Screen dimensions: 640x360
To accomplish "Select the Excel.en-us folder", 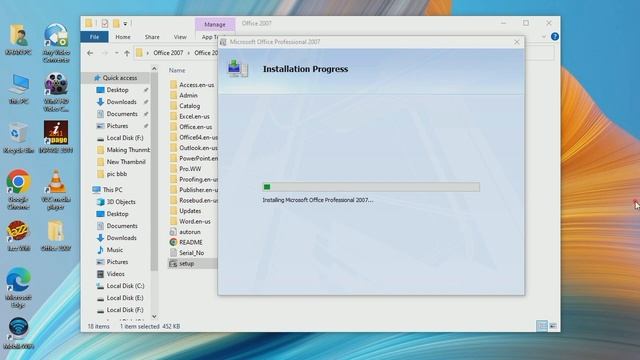I will coord(189,116).
